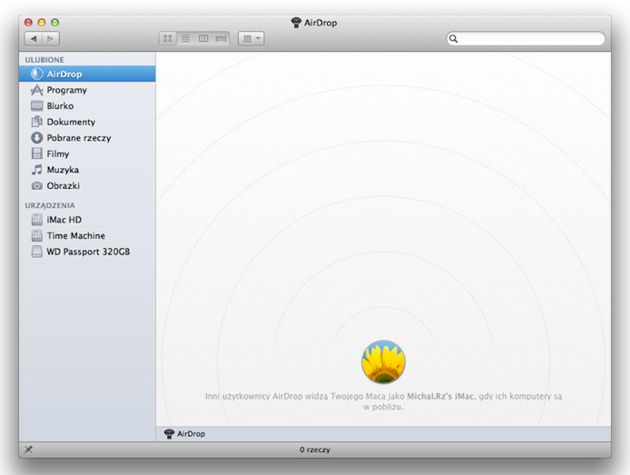
Task: Click the WD Passport disk icon
Action: click(37, 252)
